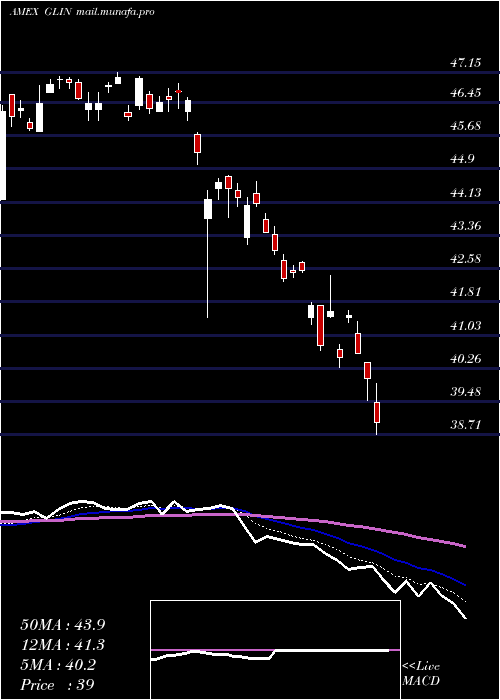500x700 pixels.
Task: Click the 5MA : 40.2 readout
Action: (x=58, y=665)
